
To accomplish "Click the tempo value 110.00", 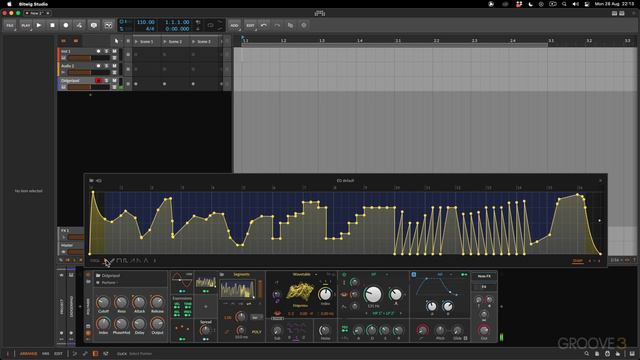I will pos(146,22).
